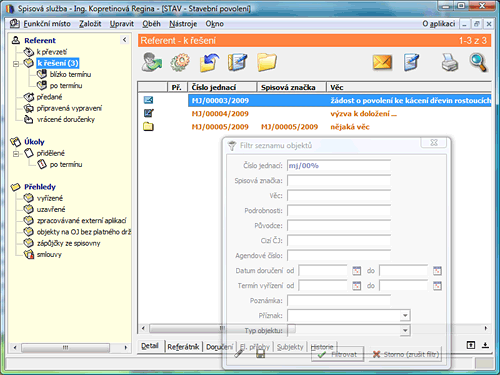
Task: Click the Poznámka filter input field
Action: (339, 300)
